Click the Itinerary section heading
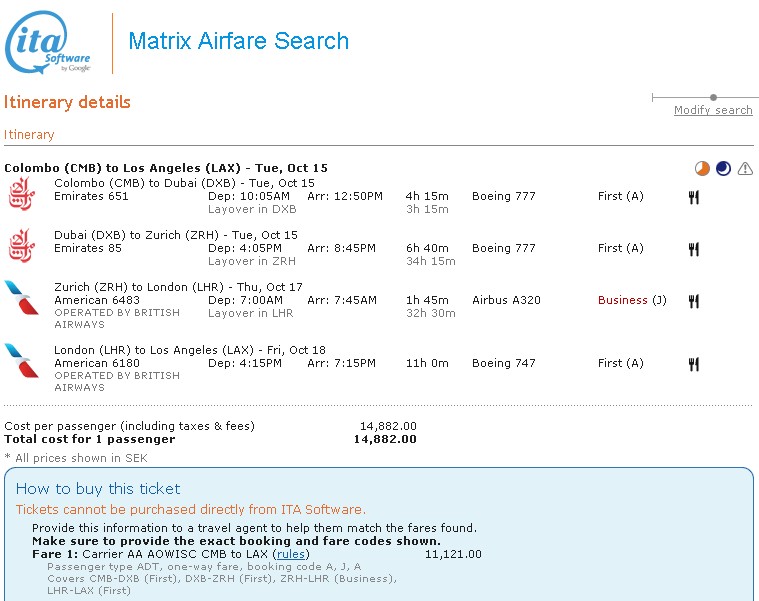 click(x=29, y=134)
